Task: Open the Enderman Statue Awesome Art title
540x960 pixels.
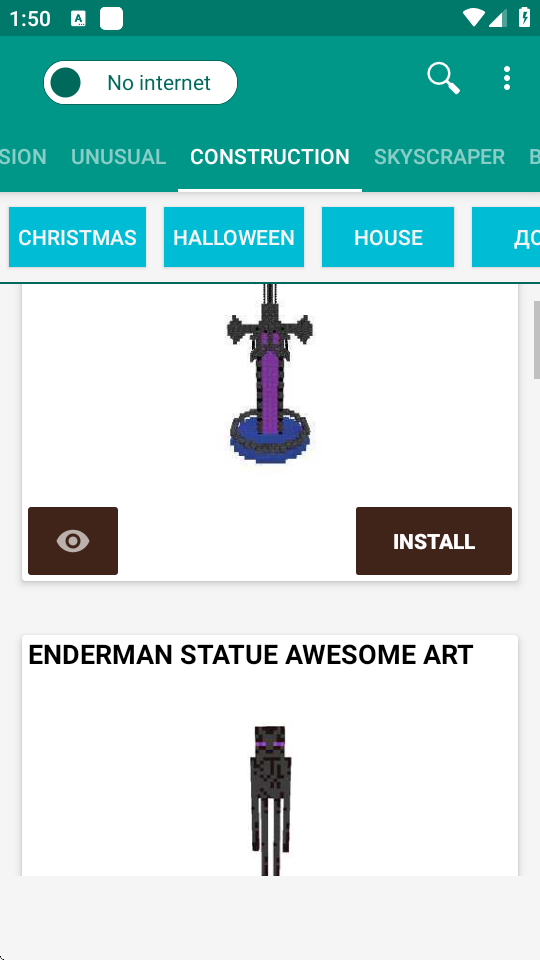Action: (250, 655)
